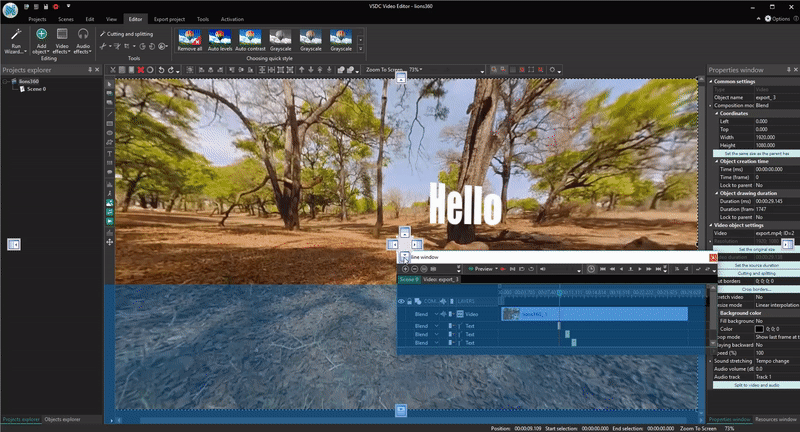Collapse the lions360 project tree node
The image size is (800, 432).
tap(6, 81)
